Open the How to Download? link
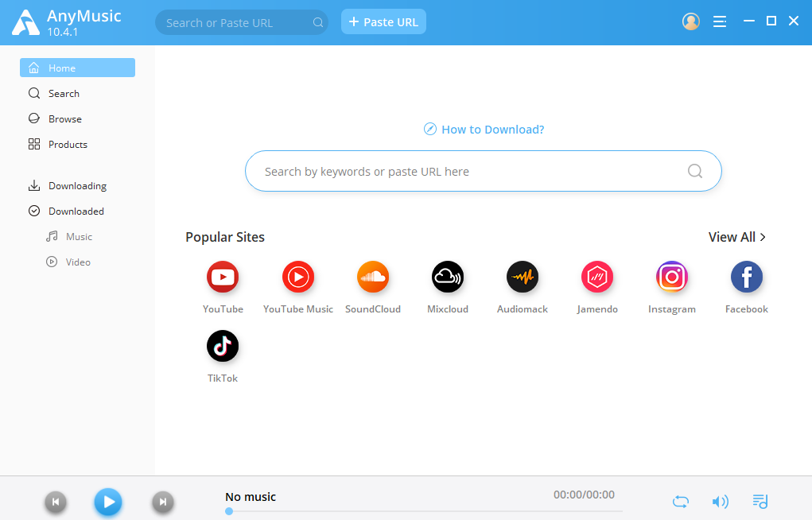The image size is (812, 520). point(492,130)
